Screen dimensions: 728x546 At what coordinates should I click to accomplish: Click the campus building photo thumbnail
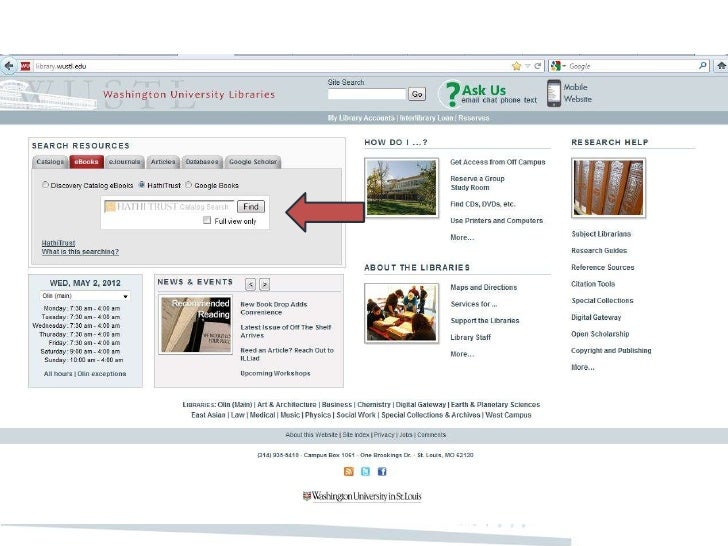point(402,188)
